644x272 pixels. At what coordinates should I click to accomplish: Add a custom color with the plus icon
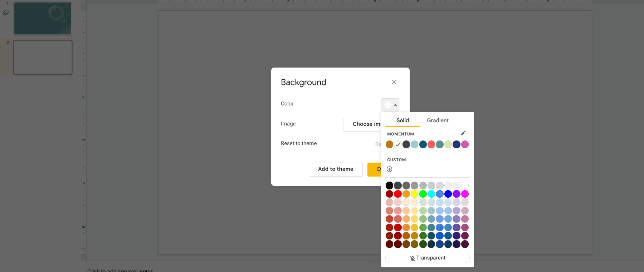tap(390, 169)
